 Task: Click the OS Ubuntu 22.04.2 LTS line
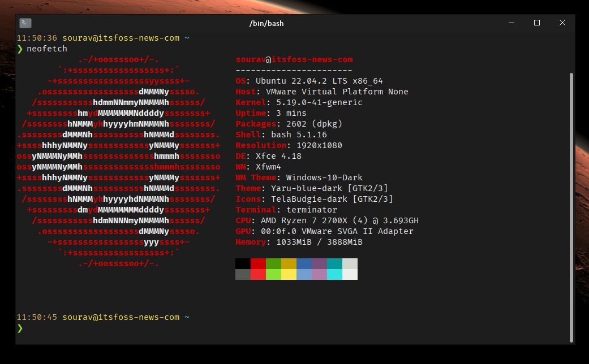tap(309, 81)
